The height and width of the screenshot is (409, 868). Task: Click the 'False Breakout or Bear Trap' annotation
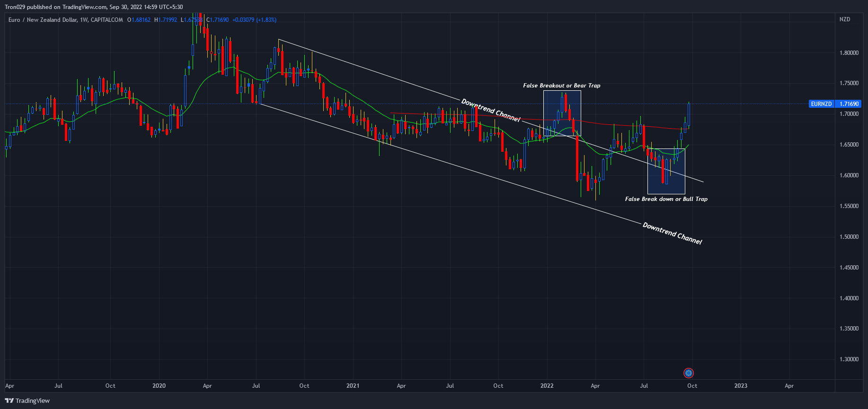pyautogui.click(x=561, y=86)
